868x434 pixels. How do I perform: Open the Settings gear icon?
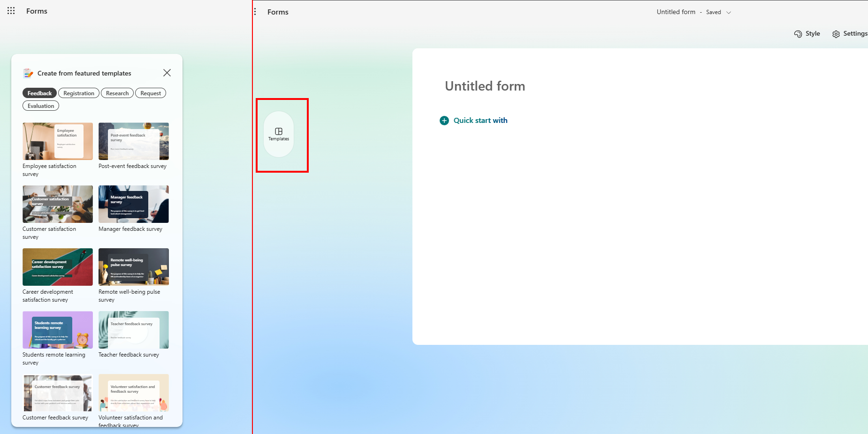point(836,34)
